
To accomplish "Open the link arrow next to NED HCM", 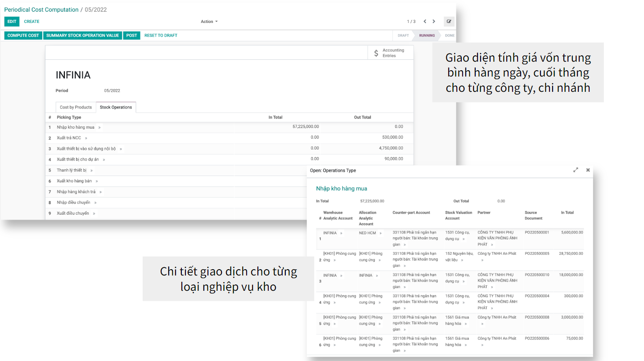I will [x=380, y=233].
